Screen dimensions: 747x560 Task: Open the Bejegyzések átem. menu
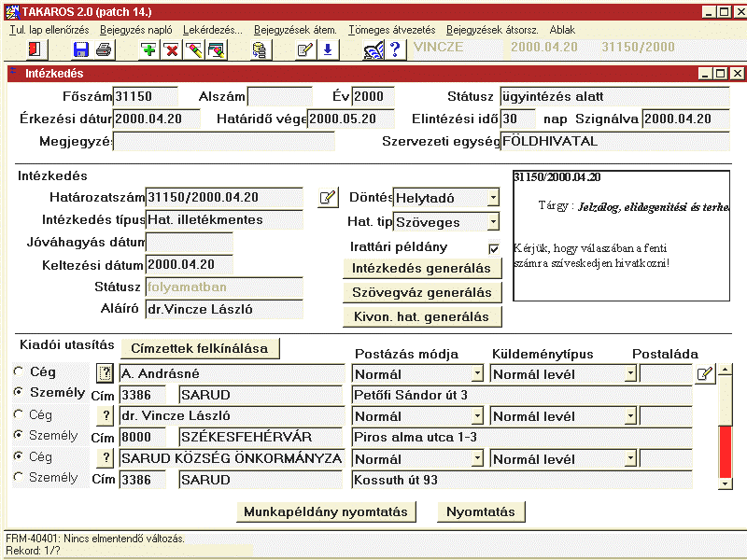tap(295, 30)
